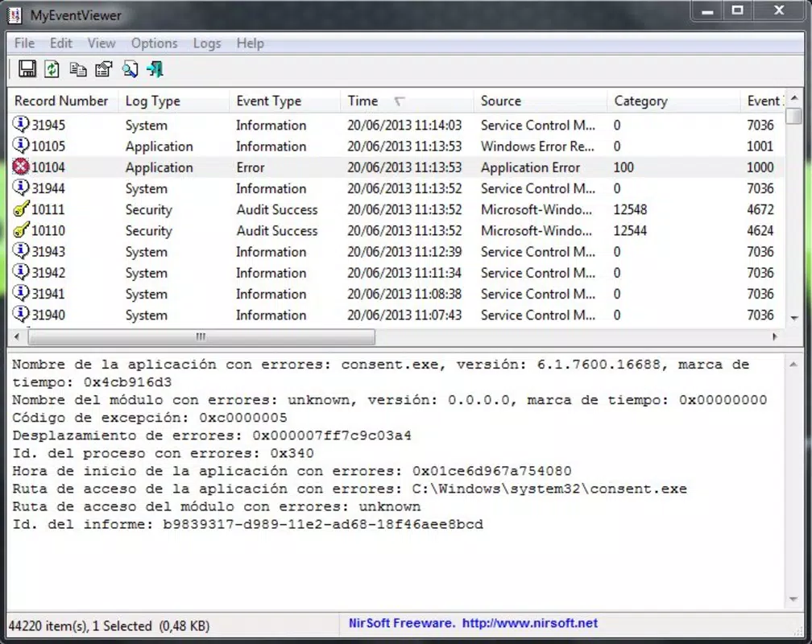Click the report ID line in details
The image size is (812, 644).
click(247, 524)
